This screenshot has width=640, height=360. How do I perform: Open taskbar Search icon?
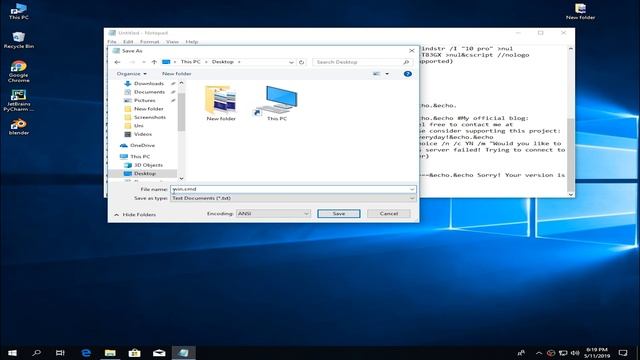tap(37, 353)
